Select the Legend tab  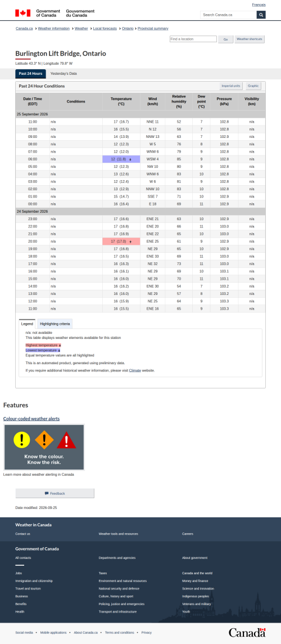27,324
